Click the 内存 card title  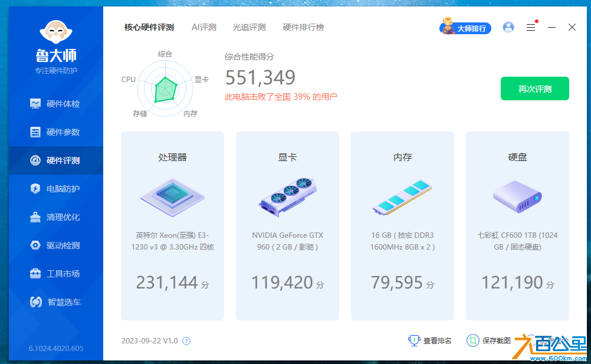click(x=402, y=157)
